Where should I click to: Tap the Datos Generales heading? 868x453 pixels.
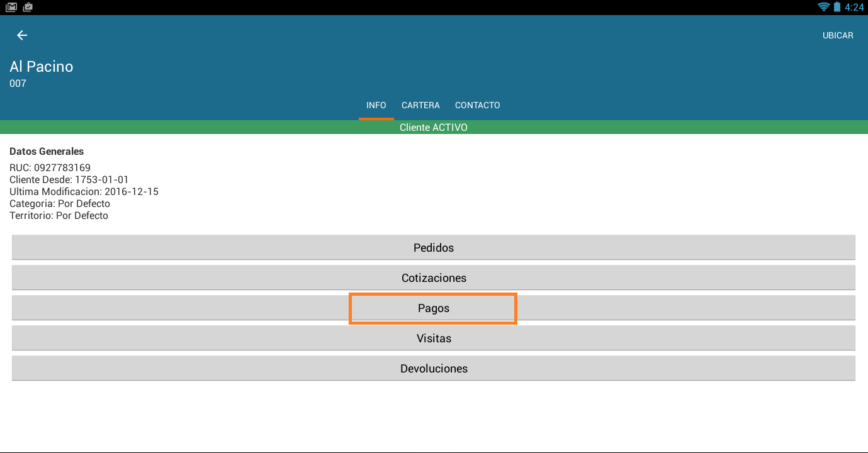click(x=47, y=152)
